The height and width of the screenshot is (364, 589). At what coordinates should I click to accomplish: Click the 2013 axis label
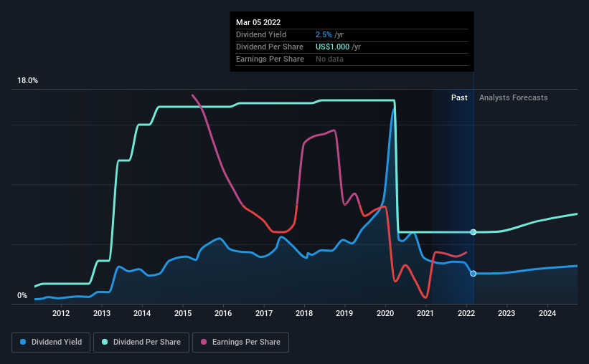(x=101, y=313)
